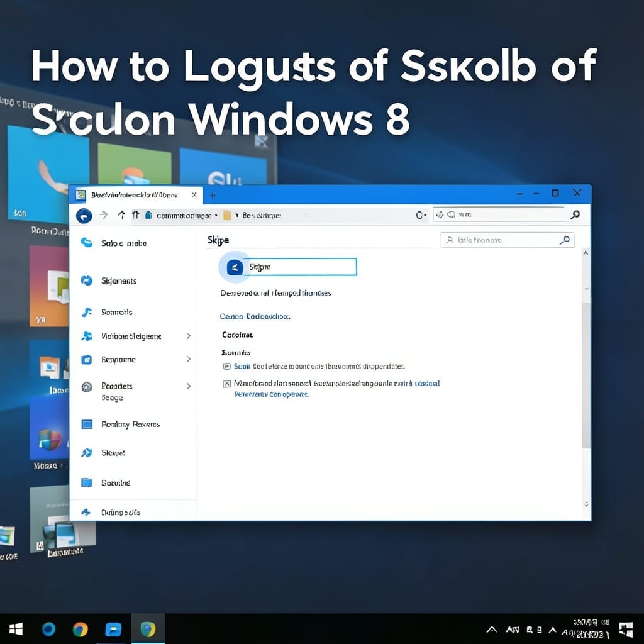Open the dropdown arrow before 'Be s &nimpe'

pyautogui.click(x=237, y=215)
